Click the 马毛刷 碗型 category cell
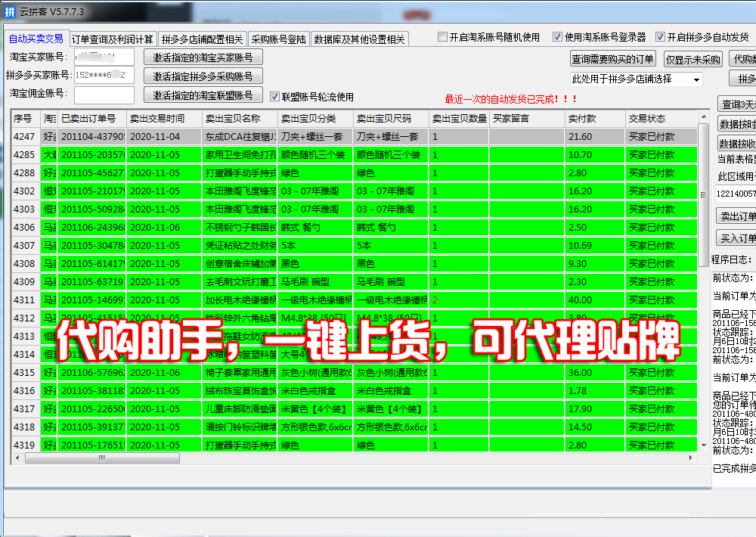Screen dimensions: 756x537 click(315, 282)
